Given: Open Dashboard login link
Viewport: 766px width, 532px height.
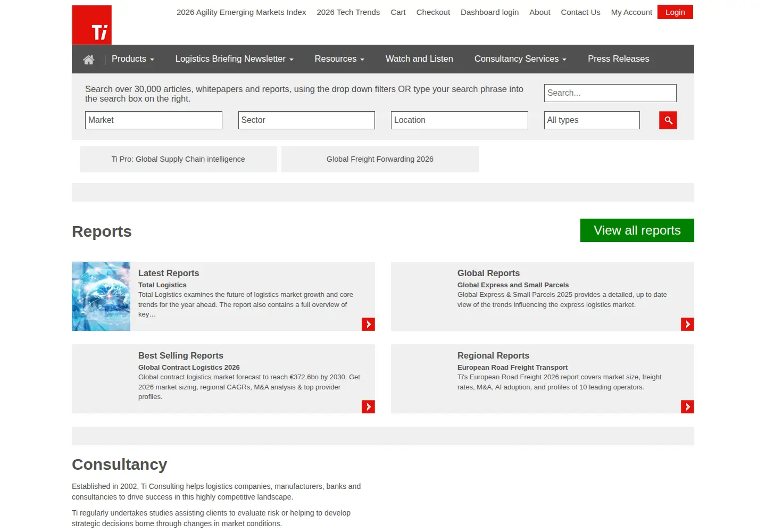Looking at the screenshot, I should (489, 12).
